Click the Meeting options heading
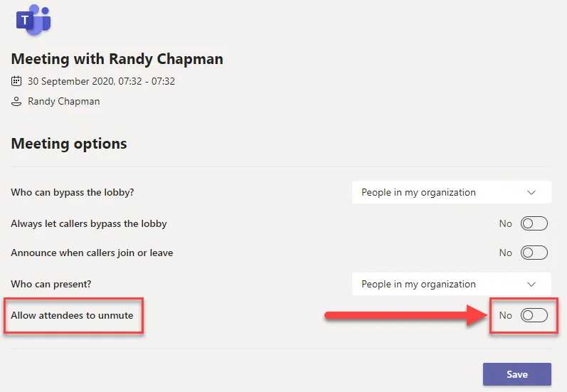This screenshot has width=567, height=392. [69, 144]
